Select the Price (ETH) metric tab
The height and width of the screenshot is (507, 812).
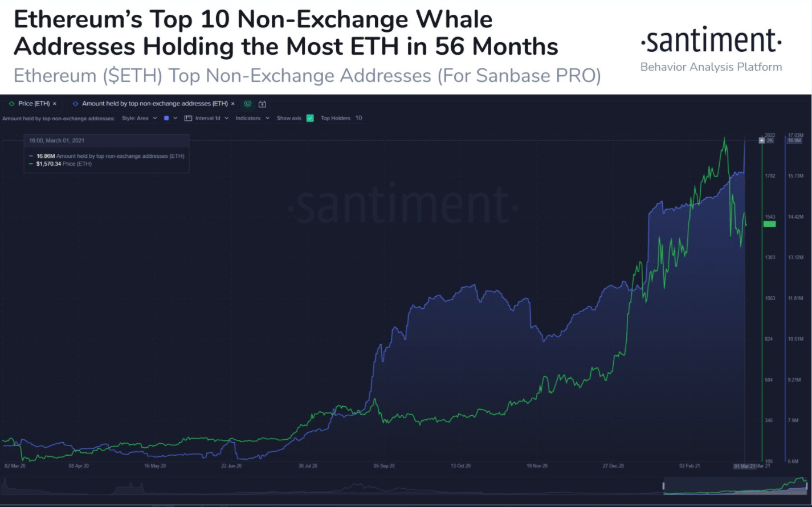pos(34,104)
